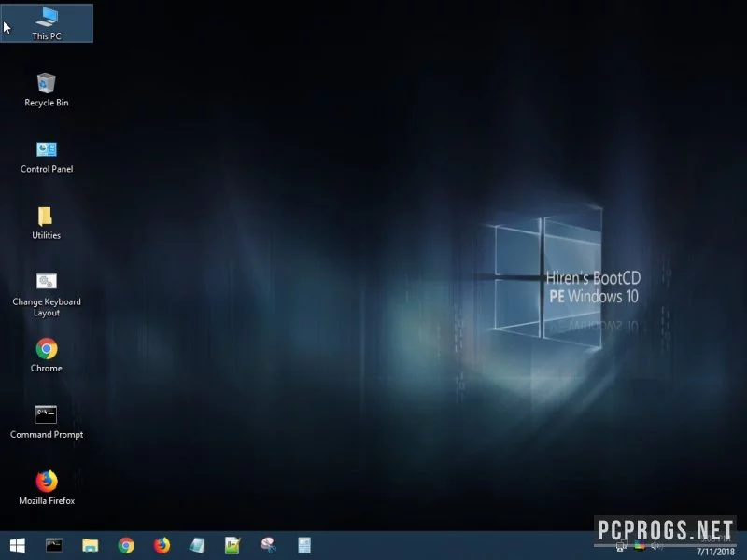The image size is (747, 560).
Task: Open the Calculator taskbar icon
Action: (304, 545)
